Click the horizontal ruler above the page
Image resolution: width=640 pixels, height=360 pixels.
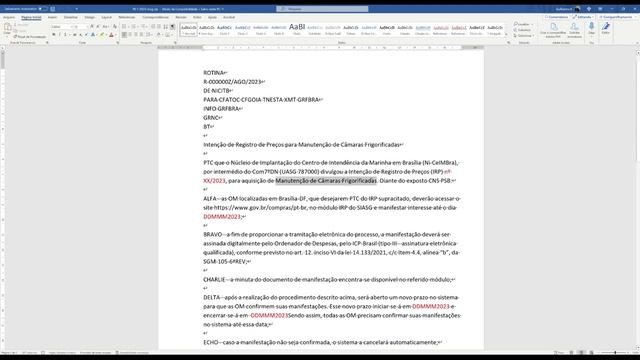point(321,48)
